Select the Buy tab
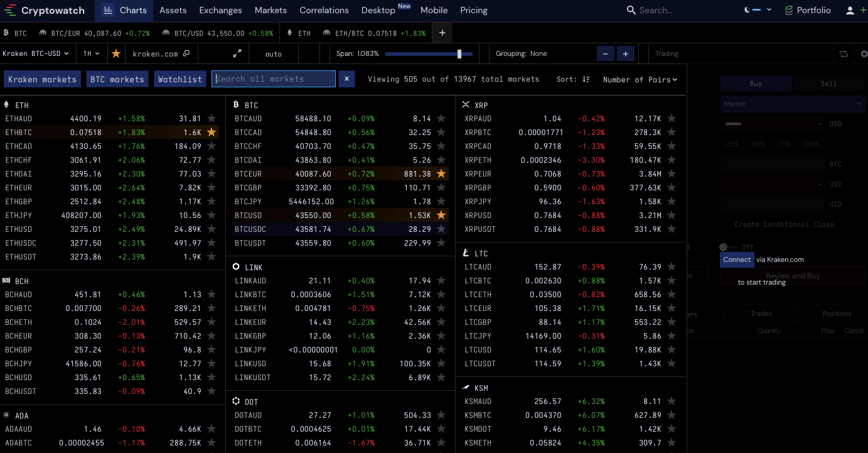 pyautogui.click(x=756, y=84)
